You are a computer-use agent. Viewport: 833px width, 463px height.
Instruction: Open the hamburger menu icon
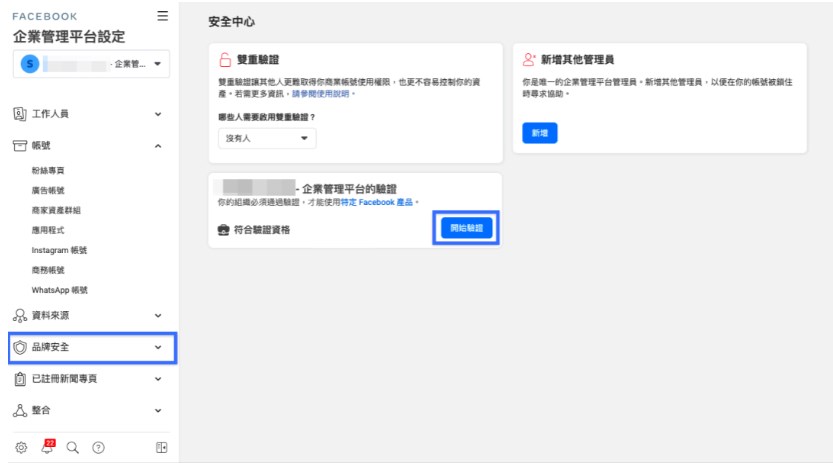point(163,16)
